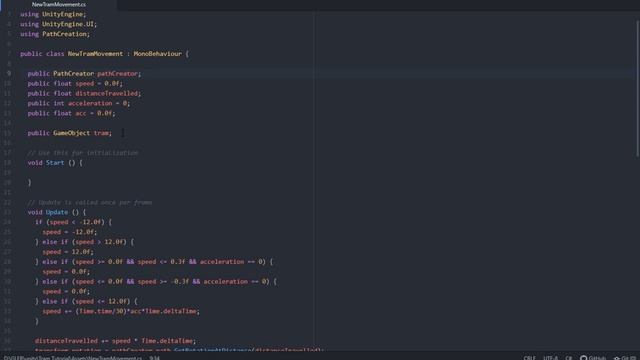Click 'Start' method name

point(55,163)
